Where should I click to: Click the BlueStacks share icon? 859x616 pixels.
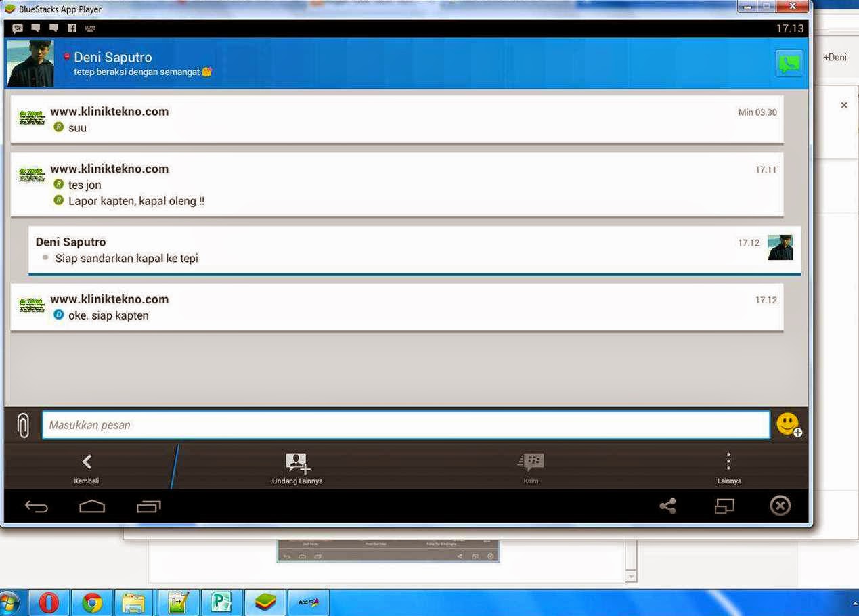pyautogui.click(x=668, y=506)
